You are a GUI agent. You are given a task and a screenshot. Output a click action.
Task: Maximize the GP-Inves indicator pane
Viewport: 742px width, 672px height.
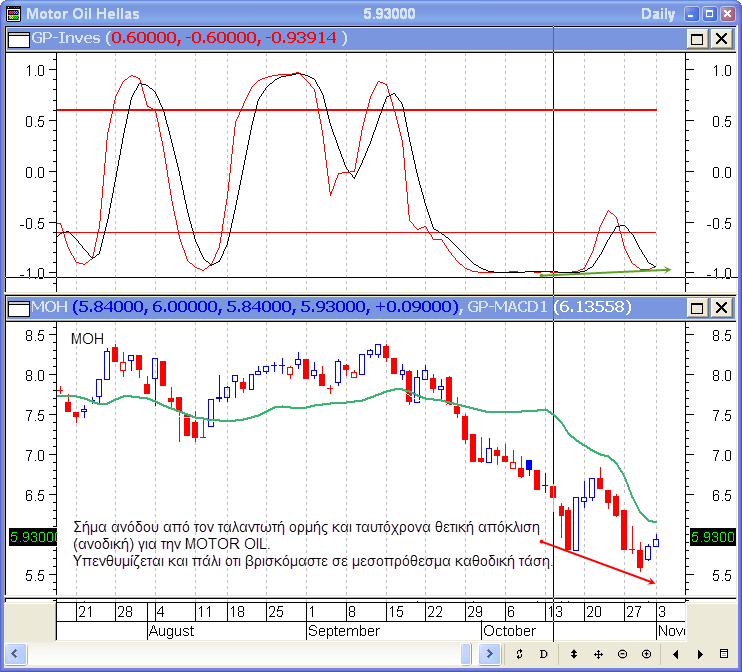click(x=698, y=38)
